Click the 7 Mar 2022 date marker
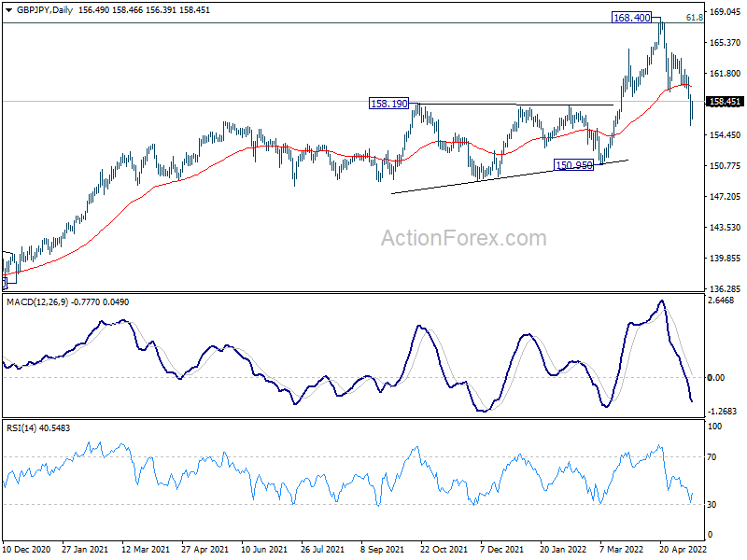 [x=621, y=549]
